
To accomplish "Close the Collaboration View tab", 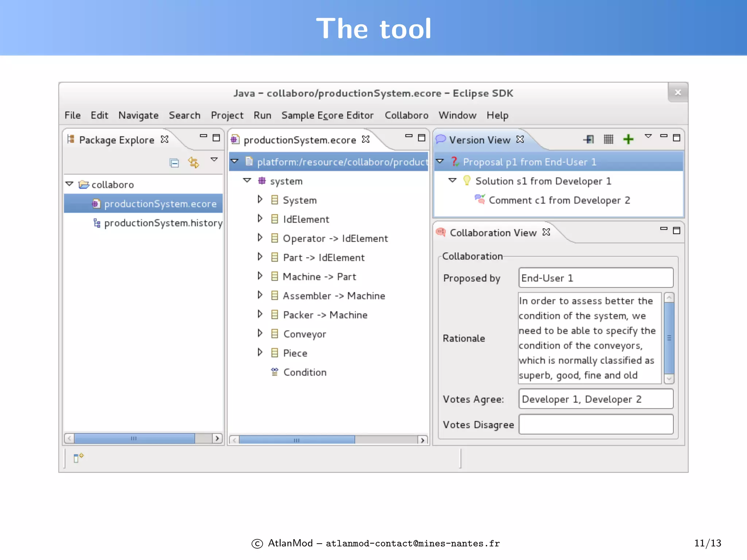I will point(546,232).
